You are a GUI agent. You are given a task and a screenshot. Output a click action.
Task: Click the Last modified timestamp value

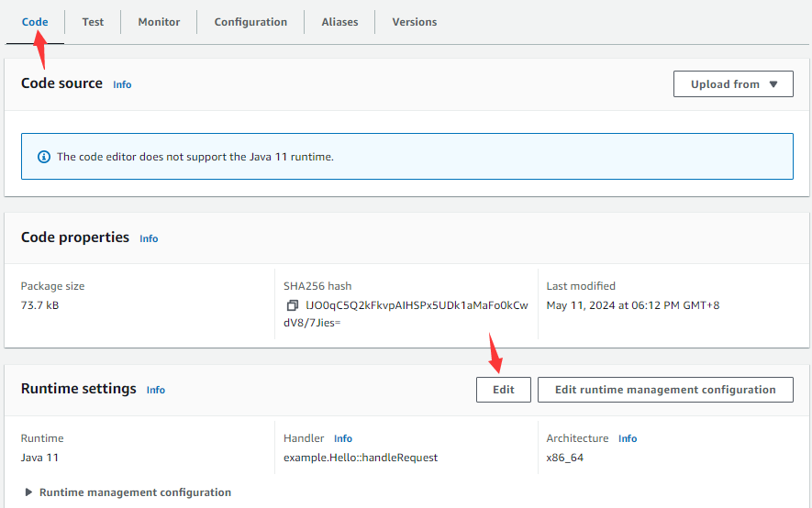tap(632, 305)
